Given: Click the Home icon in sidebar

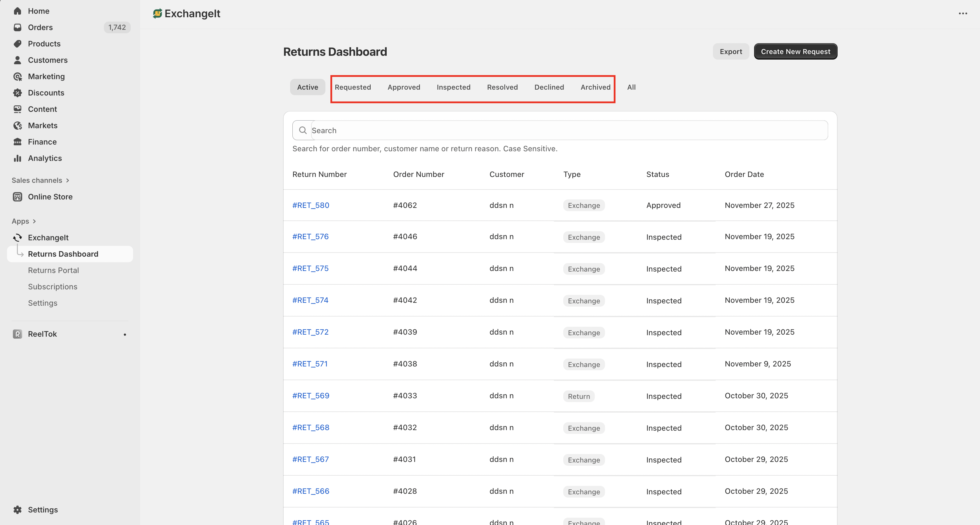Looking at the screenshot, I should click(18, 11).
